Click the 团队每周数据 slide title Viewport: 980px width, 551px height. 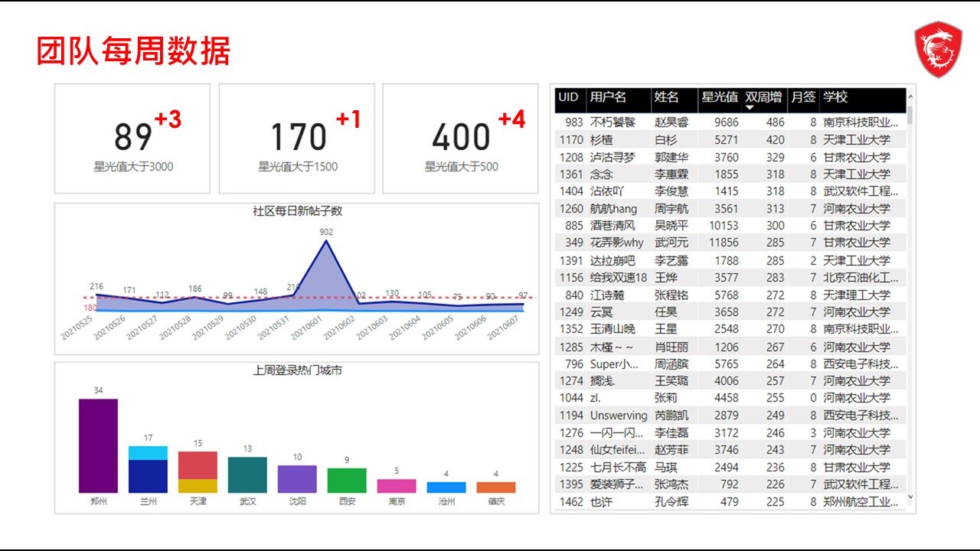tap(133, 51)
